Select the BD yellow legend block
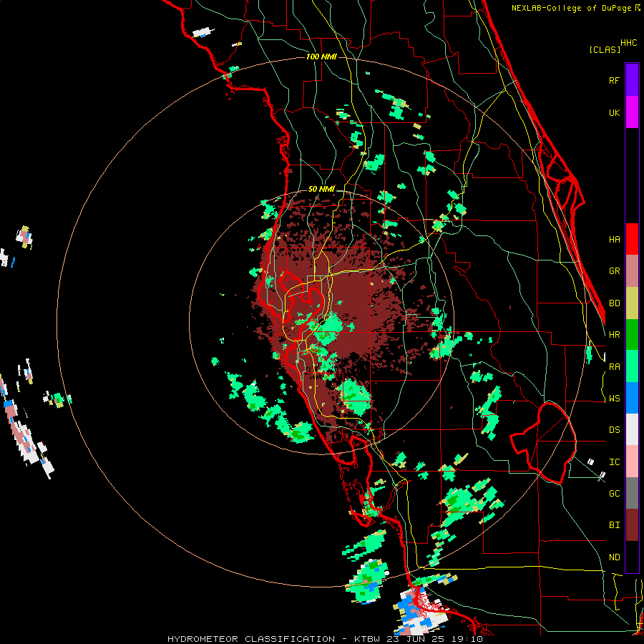The image size is (644, 644). [x=632, y=303]
